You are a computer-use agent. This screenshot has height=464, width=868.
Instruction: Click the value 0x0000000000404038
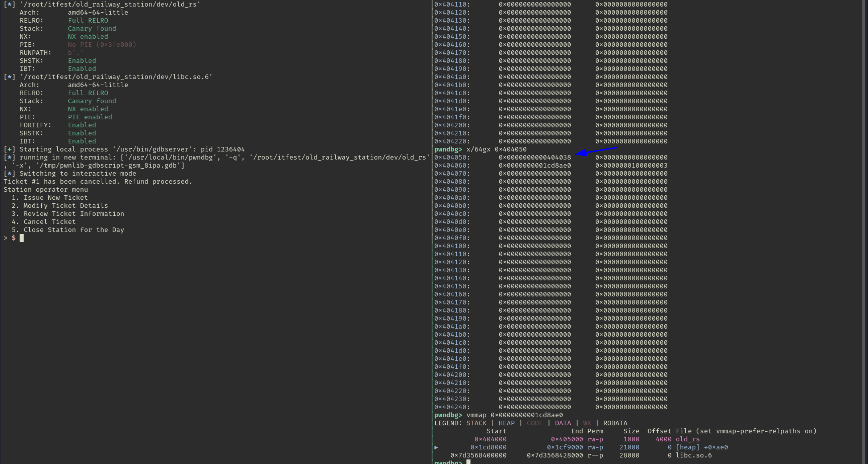coord(534,157)
